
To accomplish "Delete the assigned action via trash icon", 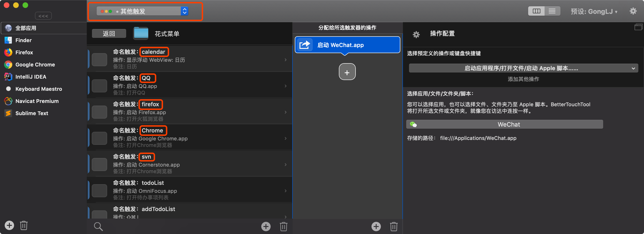I will pos(394,226).
